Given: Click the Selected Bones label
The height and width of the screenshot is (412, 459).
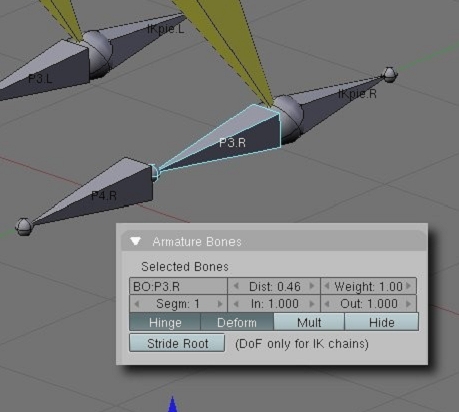Looking at the screenshot, I should [185, 266].
